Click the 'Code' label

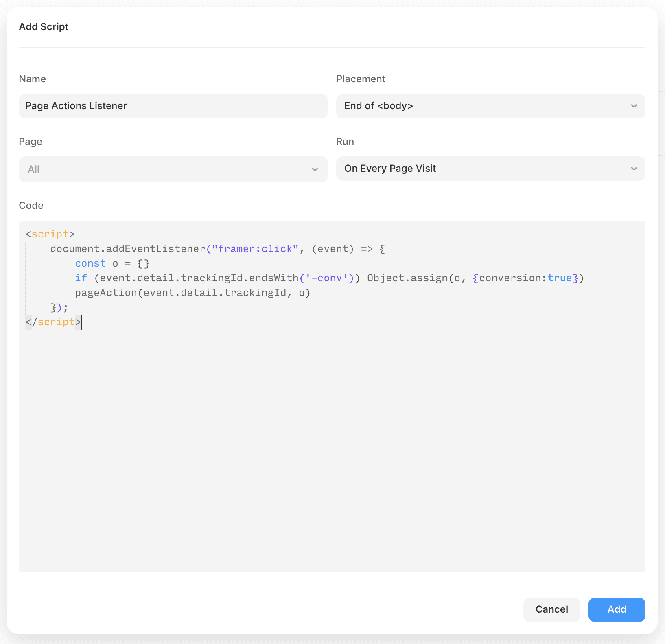pyautogui.click(x=31, y=206)
